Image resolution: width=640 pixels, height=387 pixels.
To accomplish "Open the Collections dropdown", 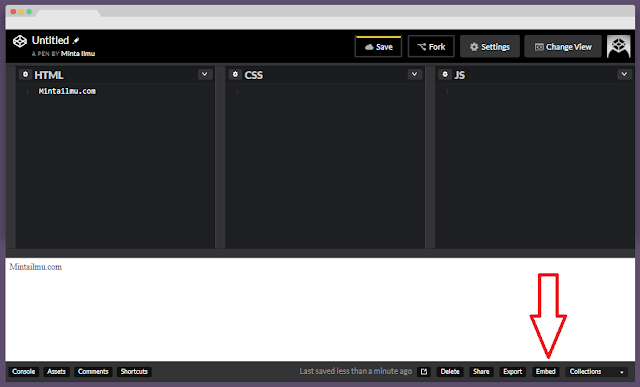I will pyautogui.click(x=596, y=371).
